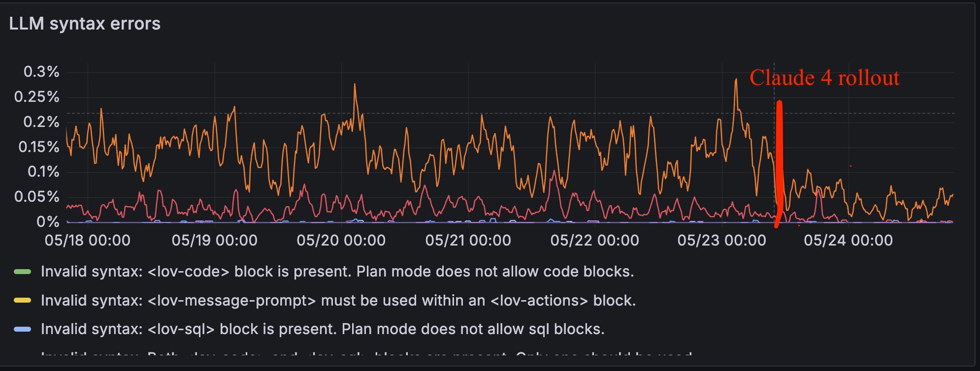Click the 05/24 00:00 x-axis label
Image resolution: width=980 pixels, height=371 pixels.
pyautogui.click(x=848, y=240)
